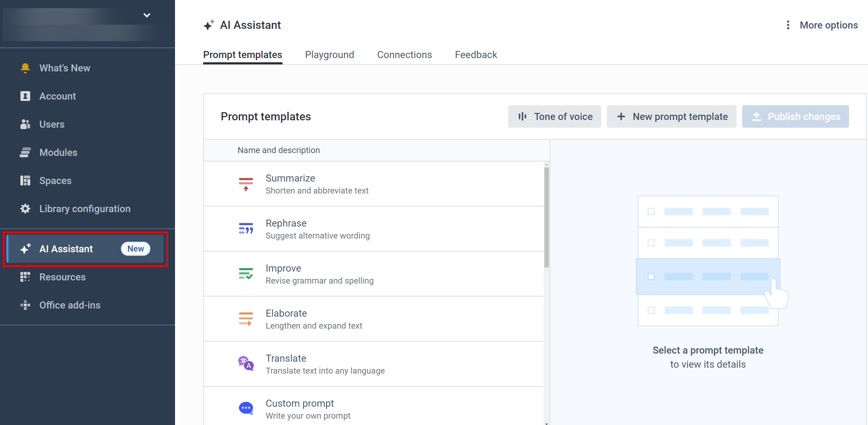Viewport: 868px width, 425px height.
Task: Click the Publish changes button
Action: [x=796, y=116]
